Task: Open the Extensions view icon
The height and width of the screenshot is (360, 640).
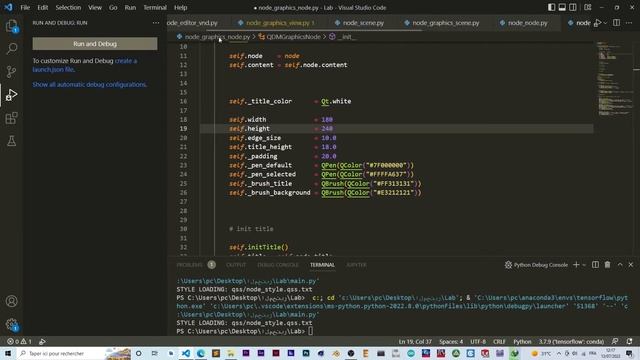Action: click(11, 118)
